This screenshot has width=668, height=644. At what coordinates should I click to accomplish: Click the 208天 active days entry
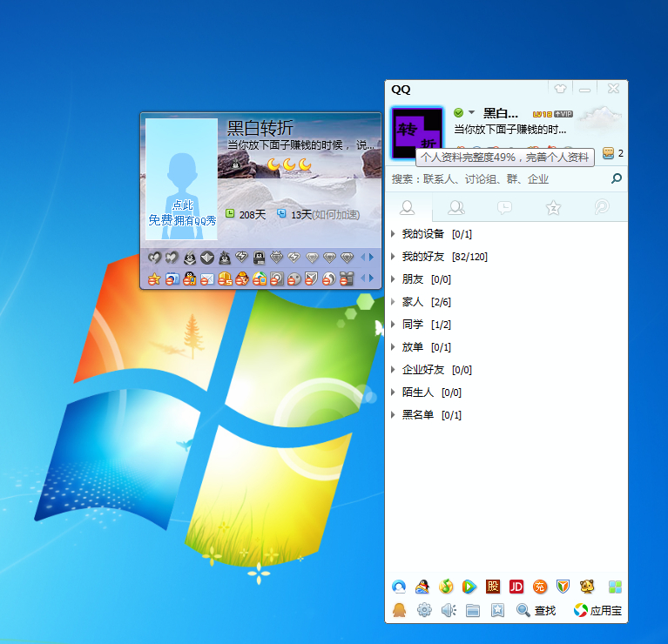pos(246,215)
